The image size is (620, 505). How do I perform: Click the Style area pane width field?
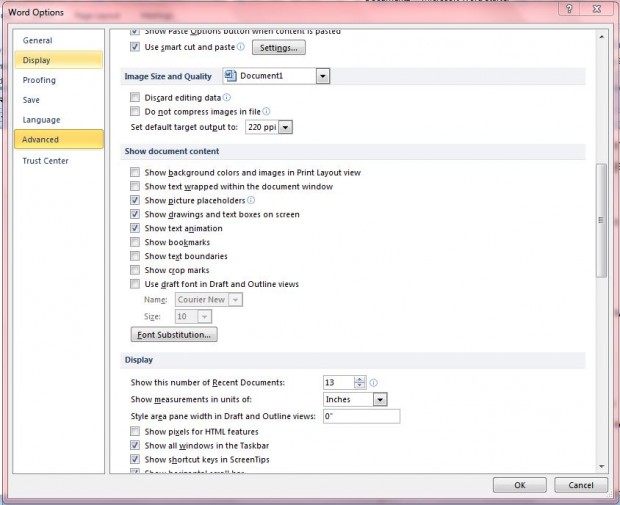click(361, 416)
